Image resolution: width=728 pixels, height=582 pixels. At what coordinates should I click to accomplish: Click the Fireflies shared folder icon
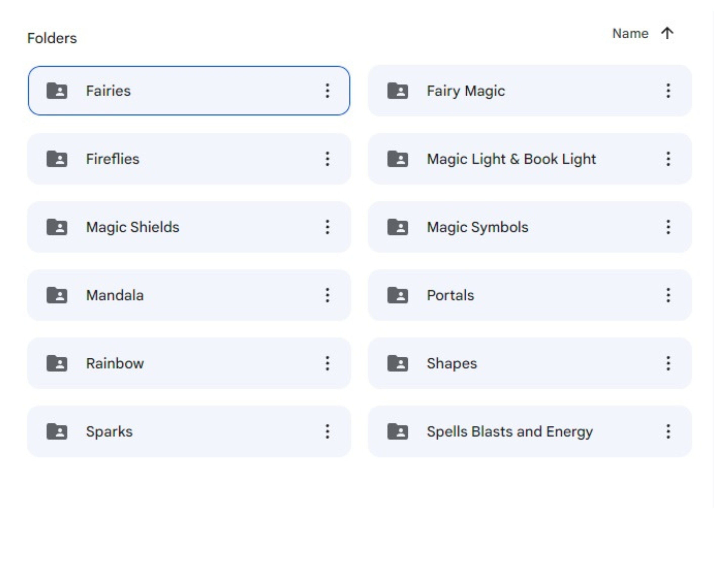(57, 159)
